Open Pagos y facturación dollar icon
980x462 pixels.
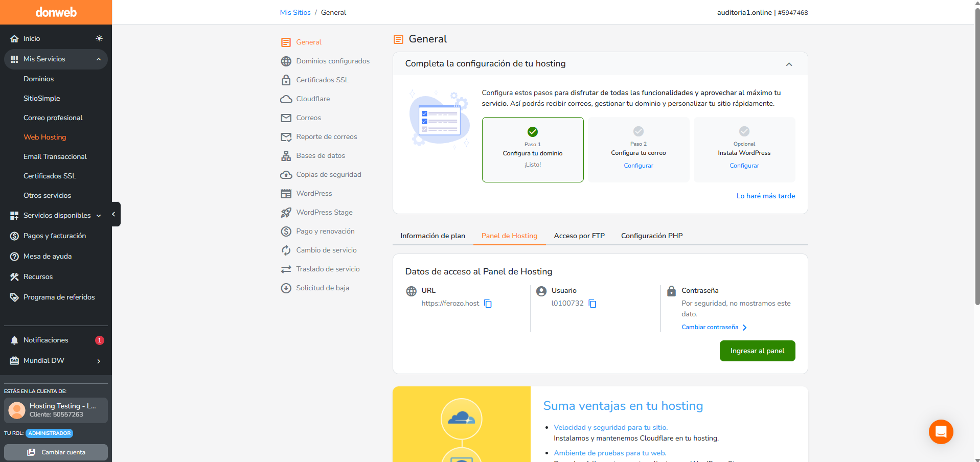[14, 236]
